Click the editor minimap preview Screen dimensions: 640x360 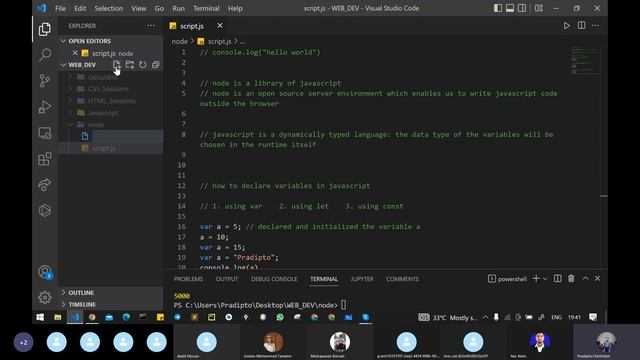coord(585,61)
